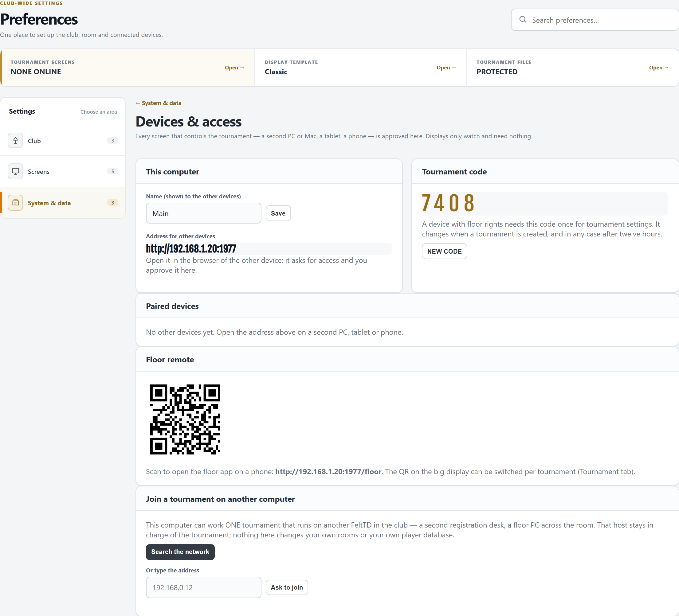The width and height of the screenshot is (679, 616).
Task: Click the Paired devices heading
Action: coord(172,306)
